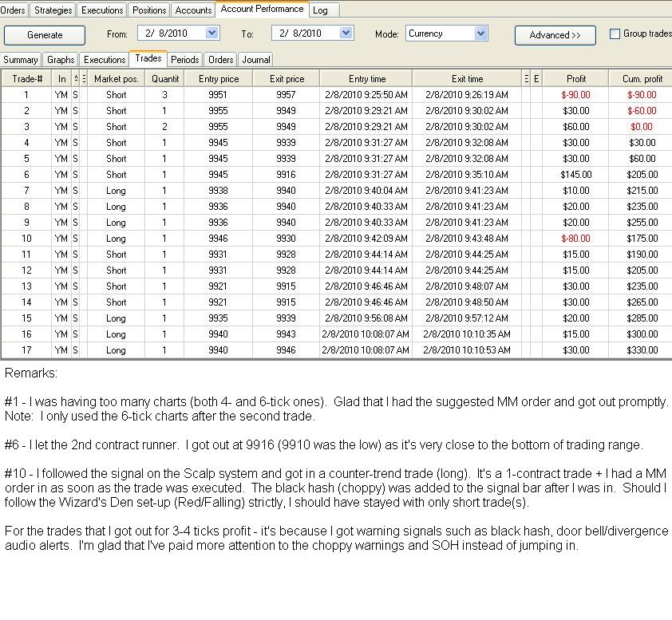Image resolution: width=672 pixels, height=620 pixels.
Task: Select exit time 2/8/2010 9:35:10 AM
Action: pyautogui.click(x=467, y=175)
